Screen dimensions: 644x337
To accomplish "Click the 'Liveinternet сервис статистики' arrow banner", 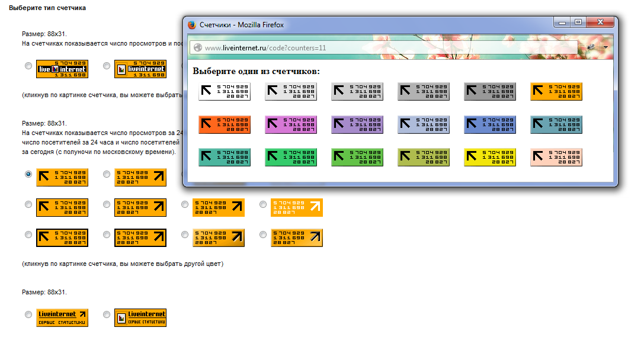I will 62,317.
